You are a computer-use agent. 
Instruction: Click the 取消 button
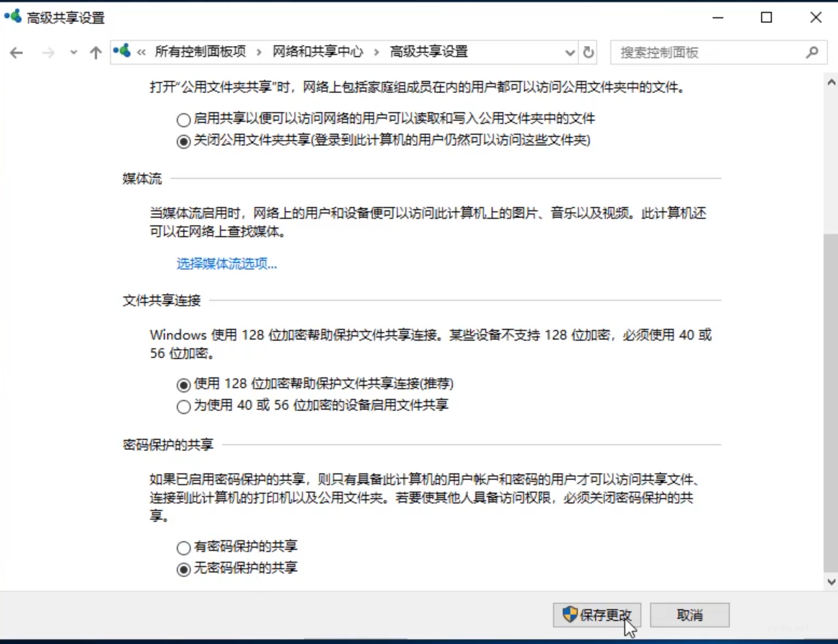(x=689, y=615)
